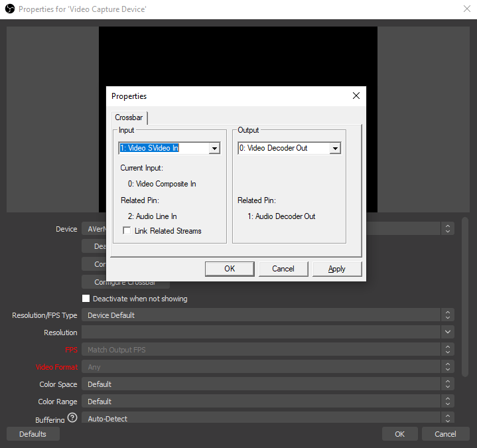
Task: Select the Crossbar tab
Action: (129, 117)
